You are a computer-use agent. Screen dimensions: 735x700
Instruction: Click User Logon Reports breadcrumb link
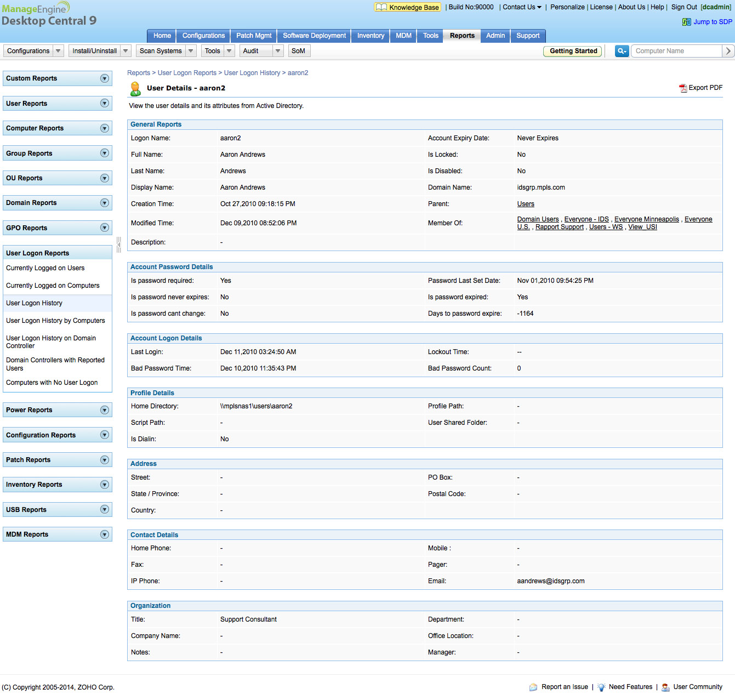(187, 73)
